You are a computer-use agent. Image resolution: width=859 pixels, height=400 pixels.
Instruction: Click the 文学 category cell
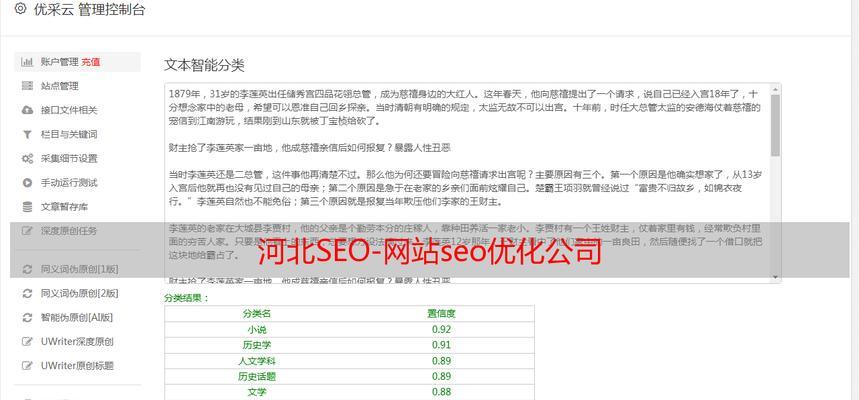(257, 392)
